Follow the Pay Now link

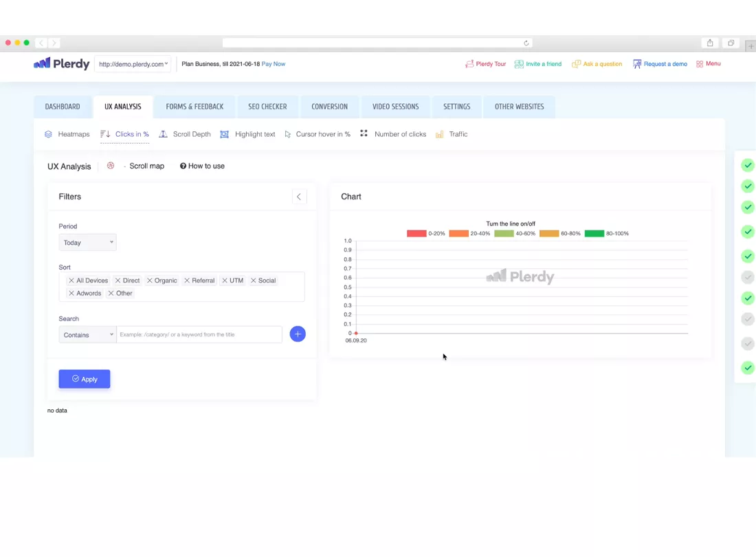click(x=274, y=64)
